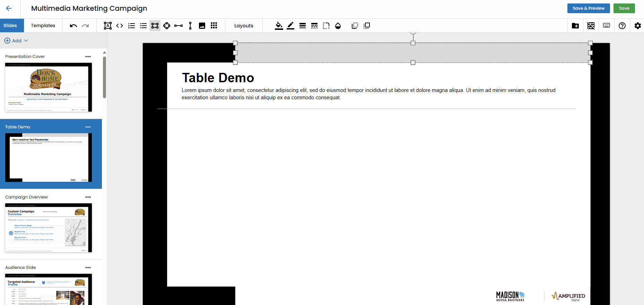The image size is (644, 305).
Task: Click the add-to-folder icon
Action: pyautogui.click(x=575, y=26)
